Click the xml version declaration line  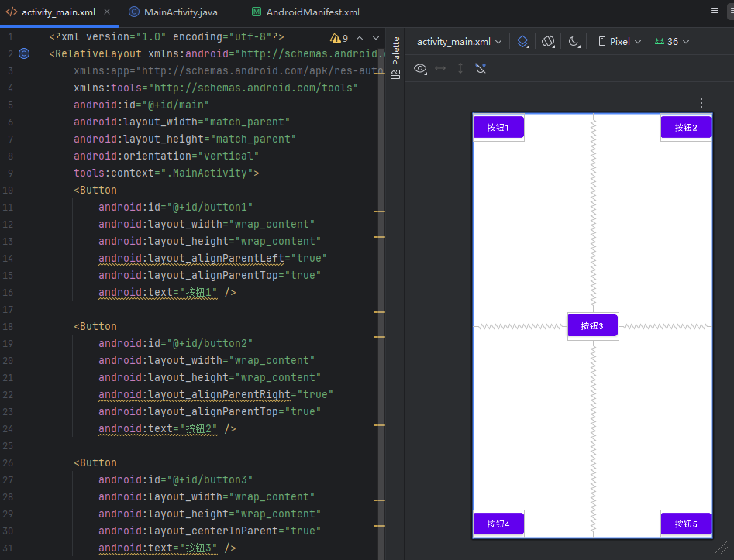click(166, 36)
